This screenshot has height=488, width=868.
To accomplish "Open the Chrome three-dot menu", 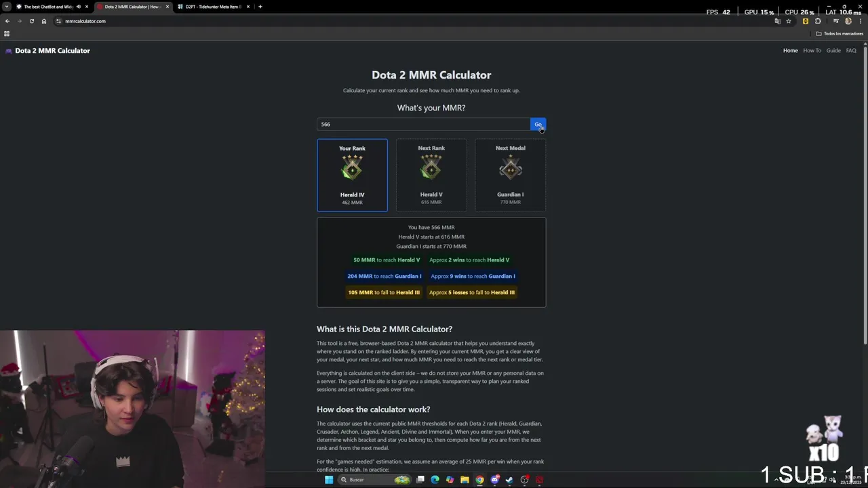I will [860, 21].
